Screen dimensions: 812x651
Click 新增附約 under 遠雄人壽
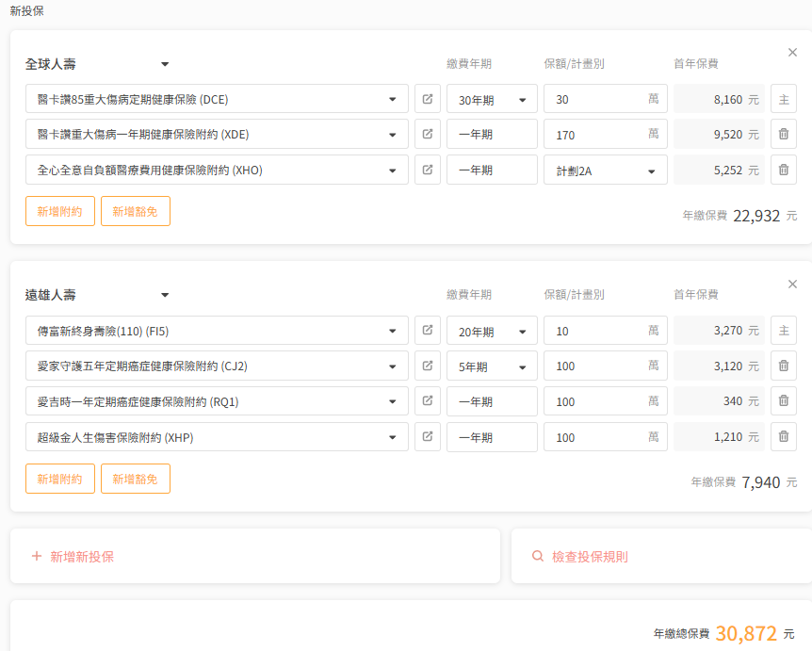click(x=60, y=479)
